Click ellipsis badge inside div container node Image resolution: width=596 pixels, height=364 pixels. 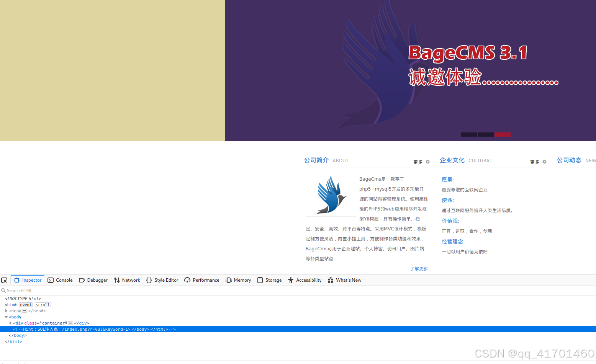pyautogui.click(x=70, y=323)
